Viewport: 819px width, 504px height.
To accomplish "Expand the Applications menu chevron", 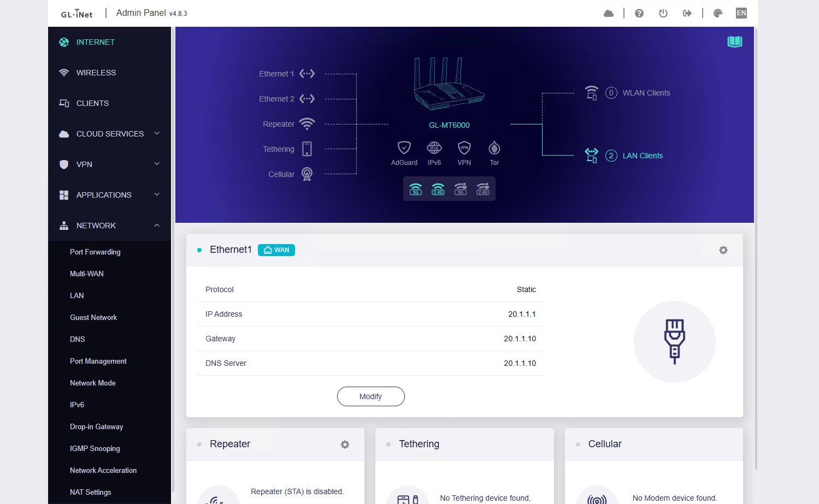I will 157,194.
